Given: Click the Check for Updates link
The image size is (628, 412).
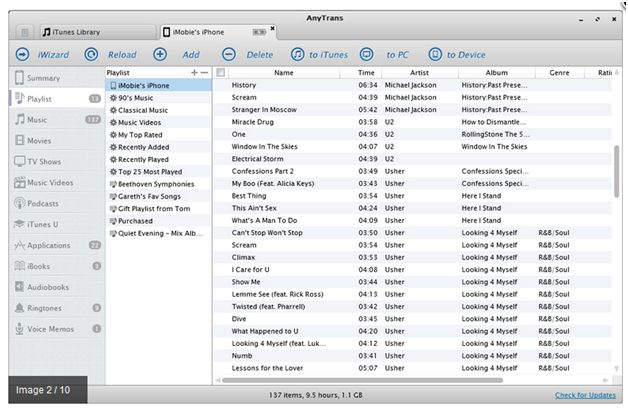Looking at the screenshot, I should [585, 395].
